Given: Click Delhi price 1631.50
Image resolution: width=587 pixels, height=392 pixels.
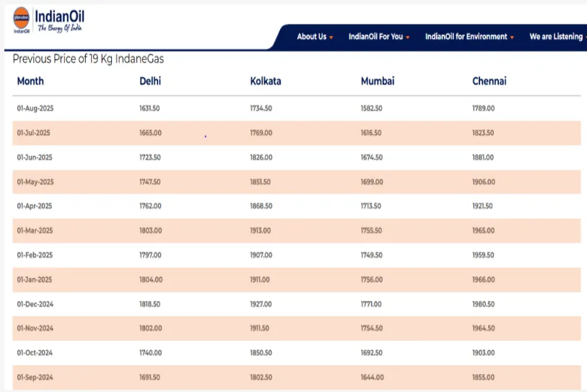Looking at the screenshot, I should point(149,108).
